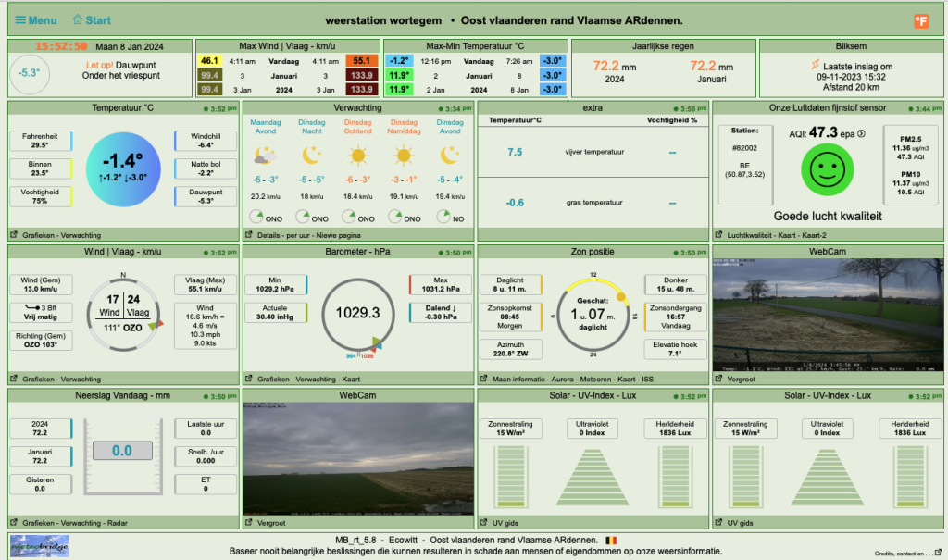948x560 pixels.
Task: Click the tree road webcam thumbnail
Action: (828, 315)
